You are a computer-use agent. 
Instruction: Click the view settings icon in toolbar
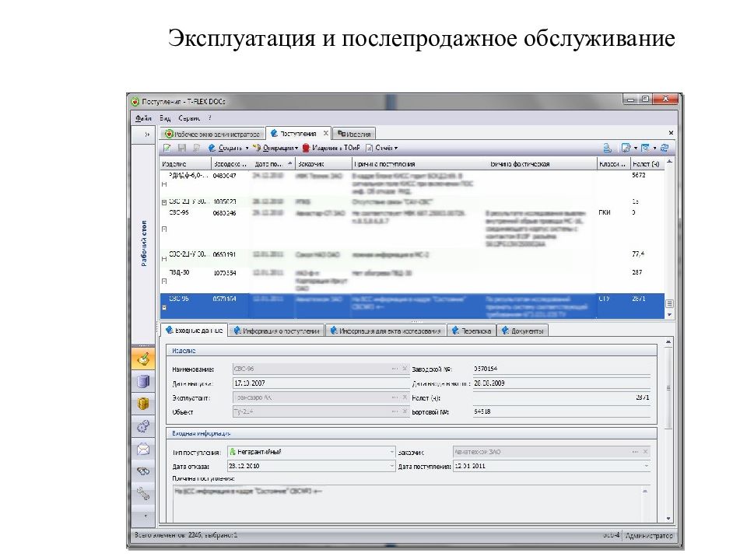click(626, 148)
